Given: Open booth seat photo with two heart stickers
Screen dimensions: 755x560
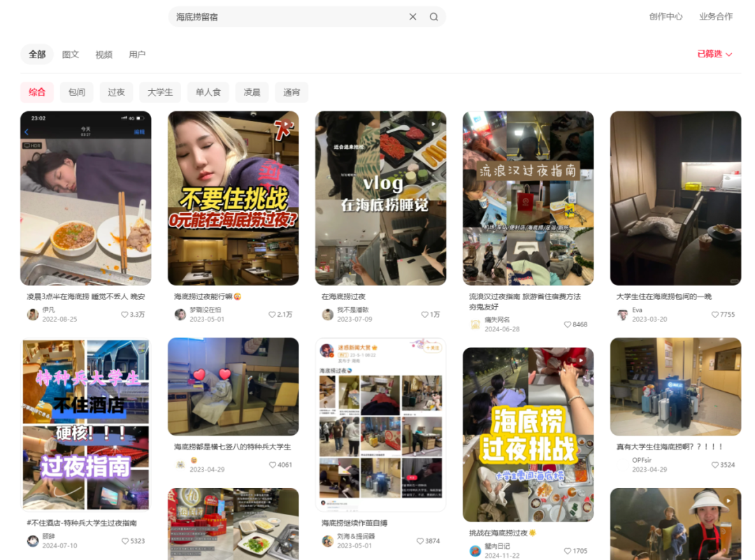Looking at the screenshot, I should [233, 387].
